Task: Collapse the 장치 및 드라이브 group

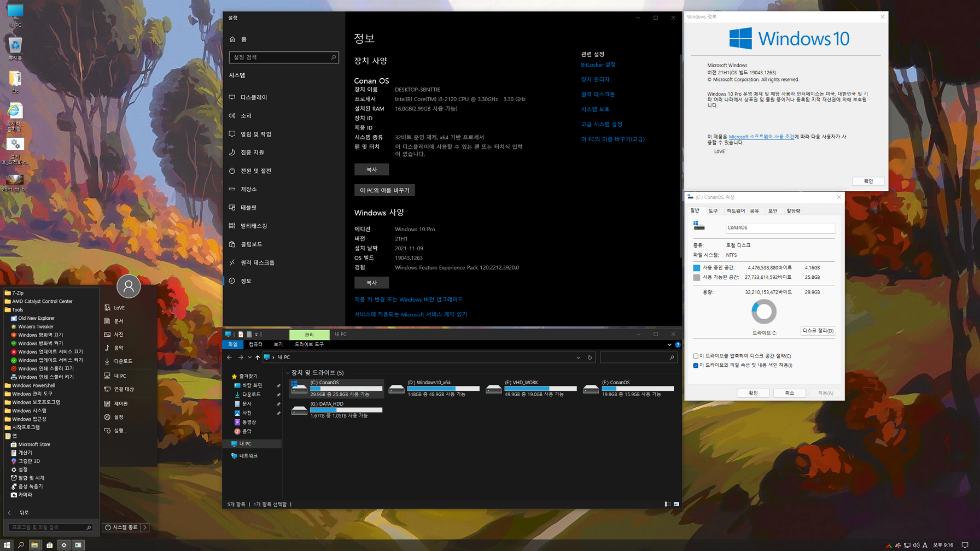Action: point(288,373)
